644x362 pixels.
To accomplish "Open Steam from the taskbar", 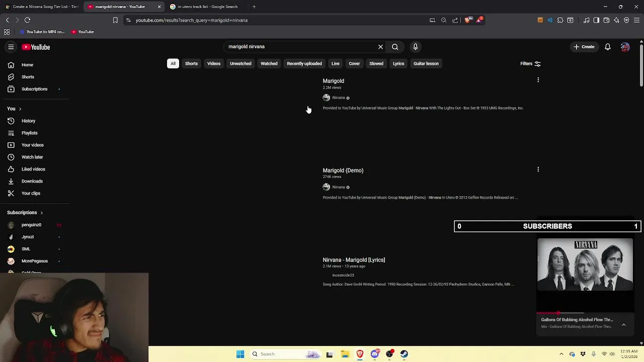I will pyautogui.click(x=404, y=354).
